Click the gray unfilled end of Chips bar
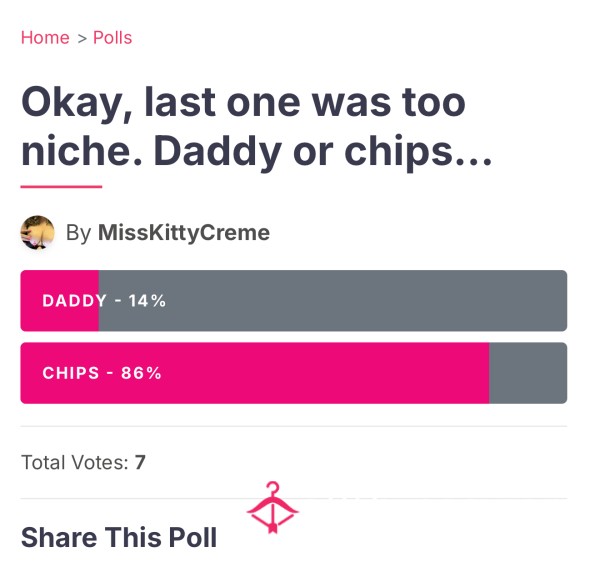The image size is (600, 562). (528, 373)
